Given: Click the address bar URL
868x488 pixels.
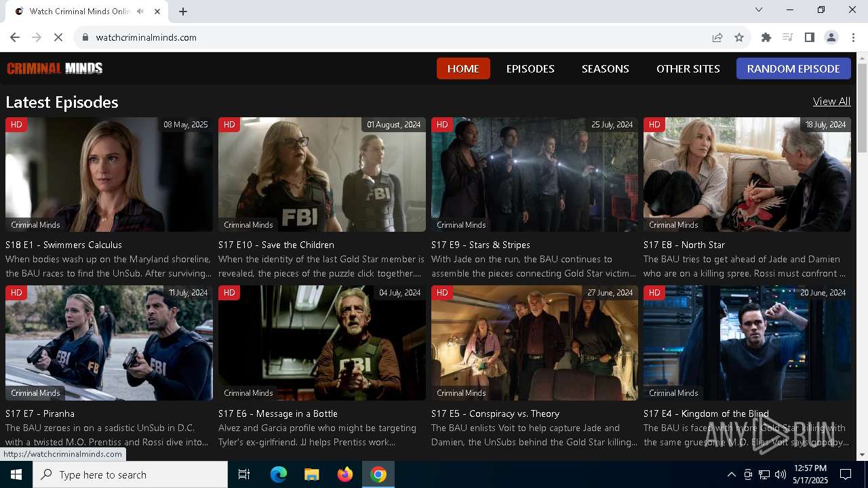Looking at the screenshot, I should tap(146, 37).
